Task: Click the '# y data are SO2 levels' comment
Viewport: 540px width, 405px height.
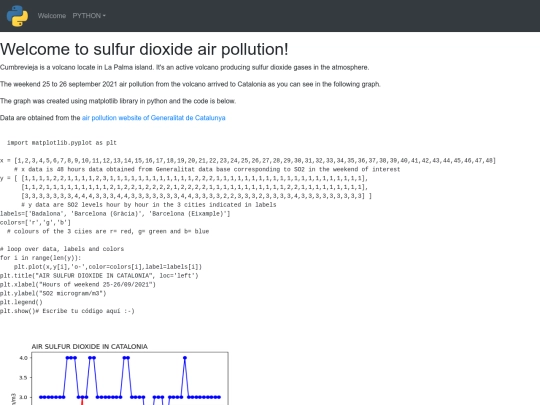Action: [148, 205]
